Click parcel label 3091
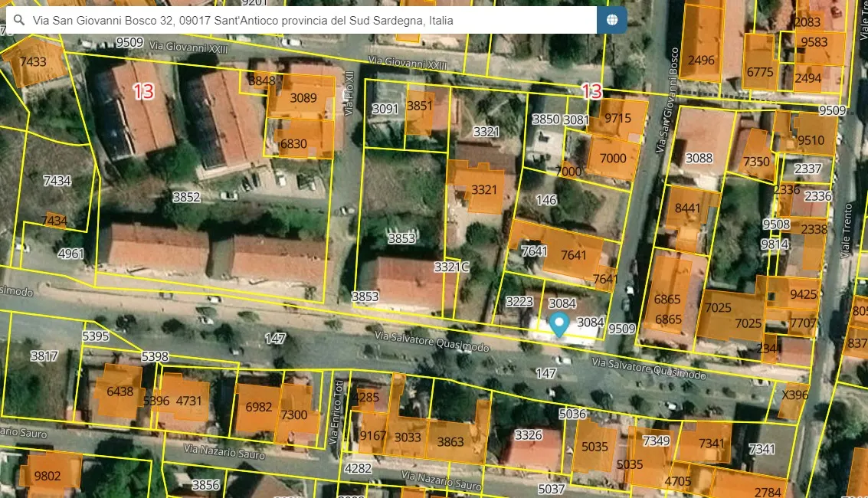Screen dimensions: 868x498 (x=385, y=109)
